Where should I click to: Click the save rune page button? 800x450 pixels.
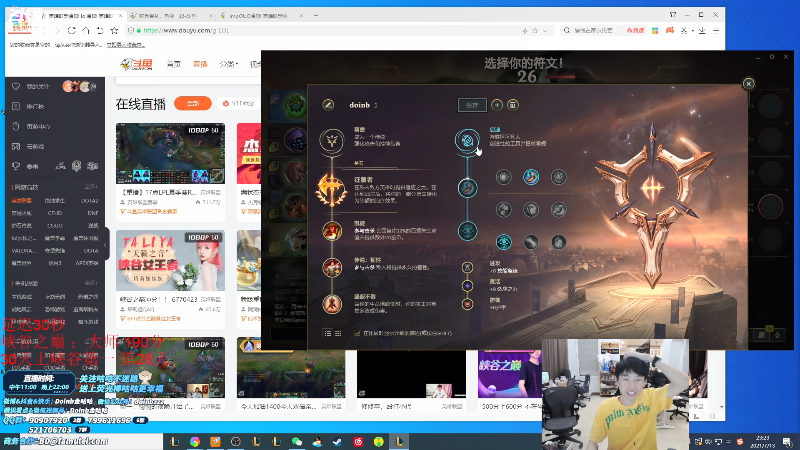(x=472, y=105)
